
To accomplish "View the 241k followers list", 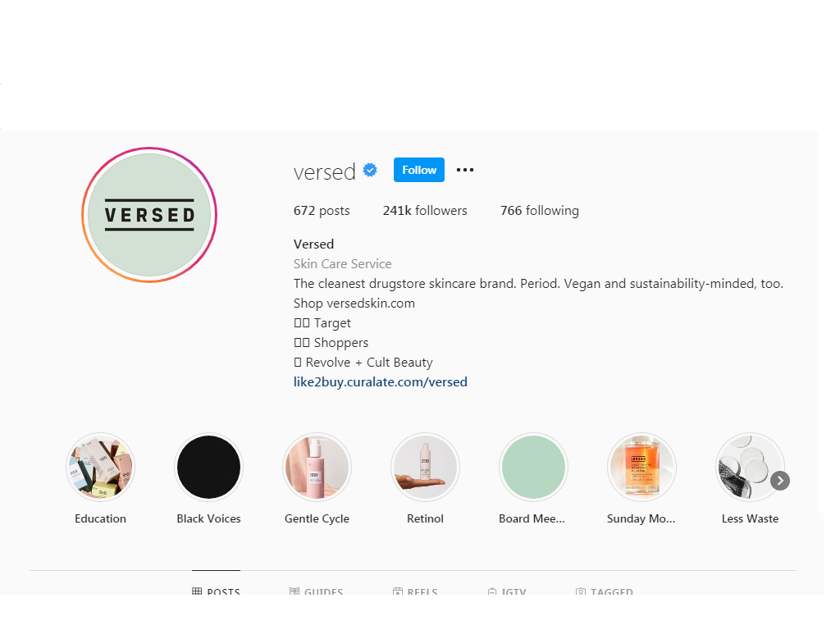I will (425, 211).
